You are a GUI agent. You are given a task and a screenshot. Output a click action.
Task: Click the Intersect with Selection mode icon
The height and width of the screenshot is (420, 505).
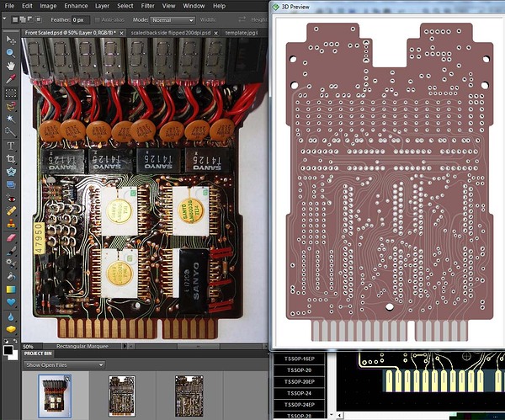point(38,19)
